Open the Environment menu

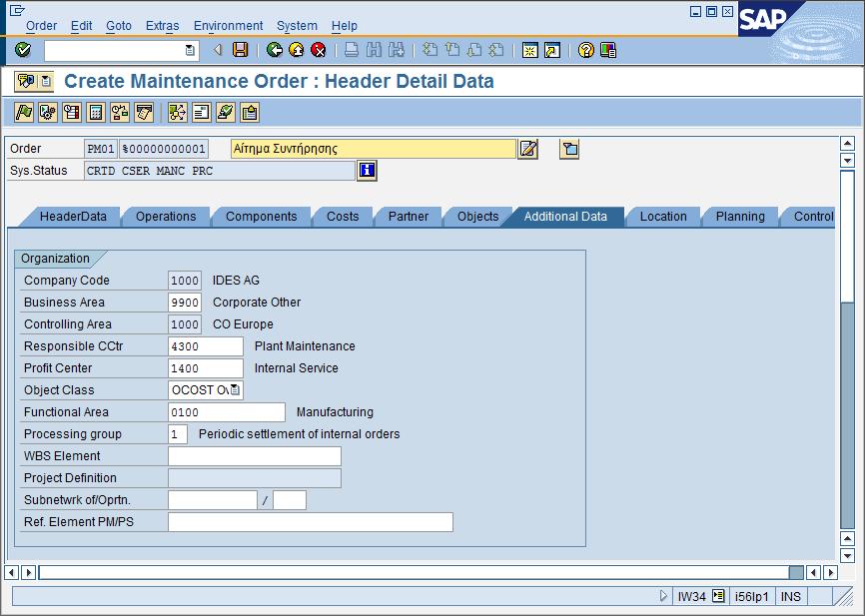(228, 25)
